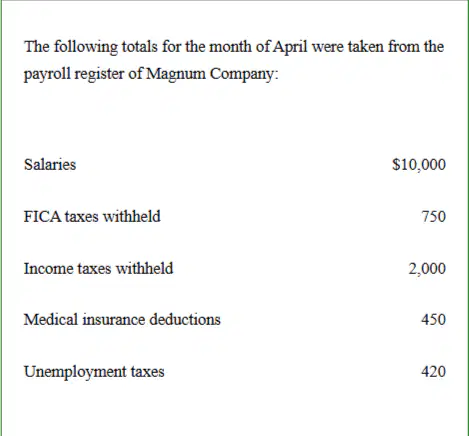Click the Salaries label
The width and height of the screenshot is (469, 436).
[50, 164]
